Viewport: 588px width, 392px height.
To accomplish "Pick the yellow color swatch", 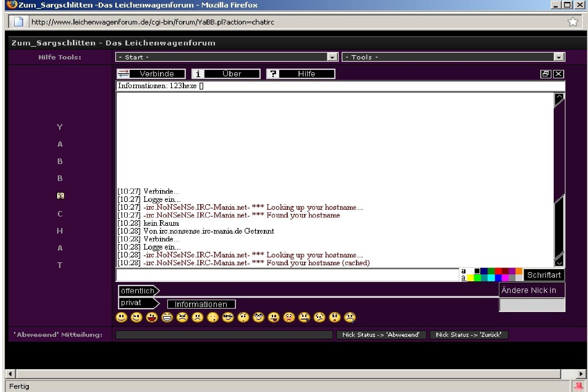I will point(470,278).
